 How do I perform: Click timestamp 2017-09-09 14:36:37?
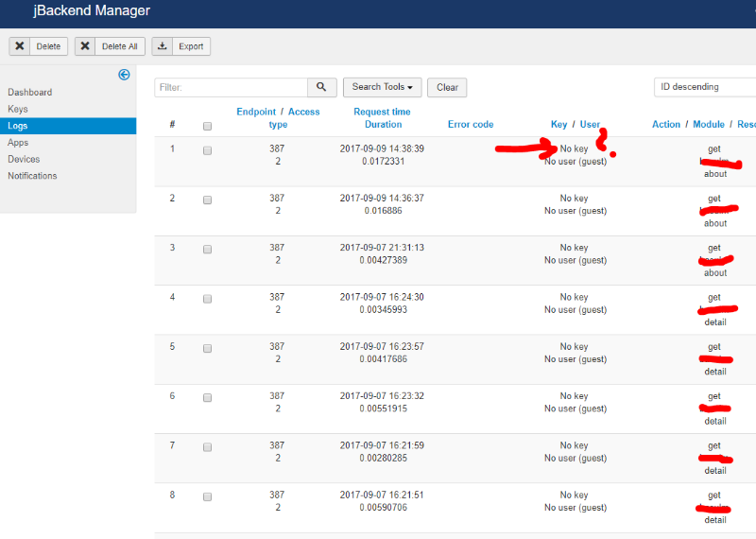coord(382,198)
